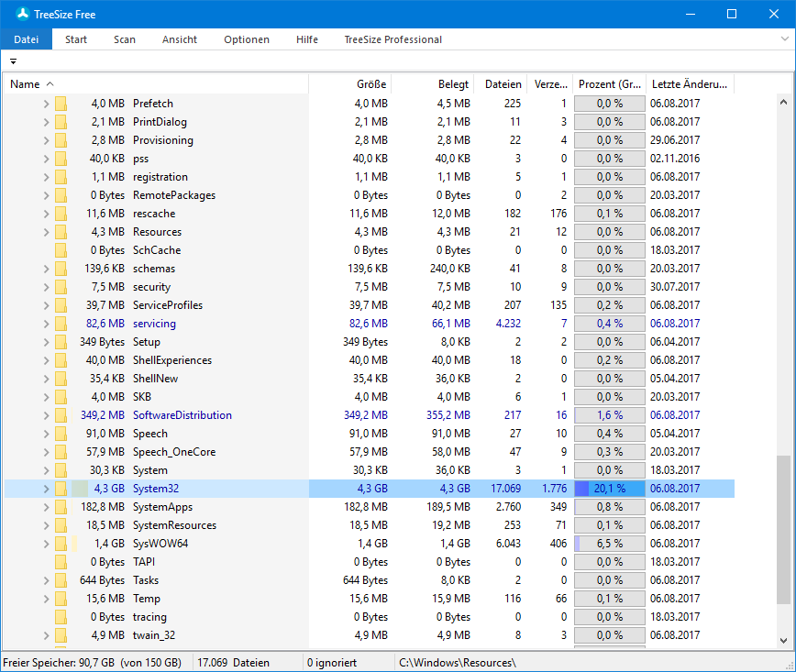Expand the ribbon using the top-right chevron
This screenshot has height=672, width=796.
(x=784, y=39)
